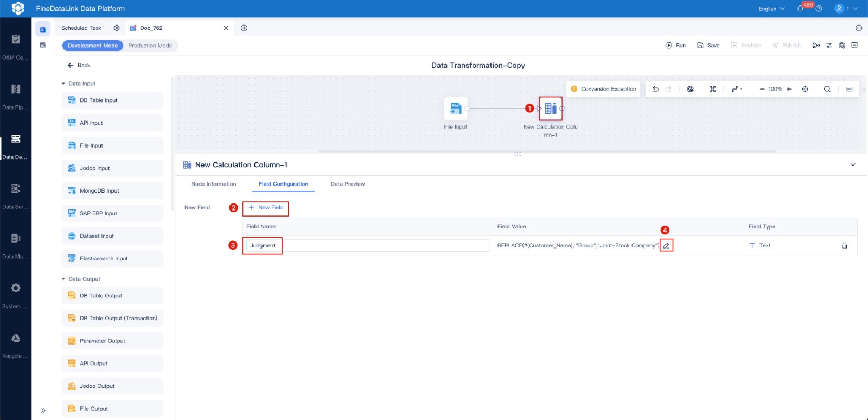Open the connection line style dropdown

737,89
